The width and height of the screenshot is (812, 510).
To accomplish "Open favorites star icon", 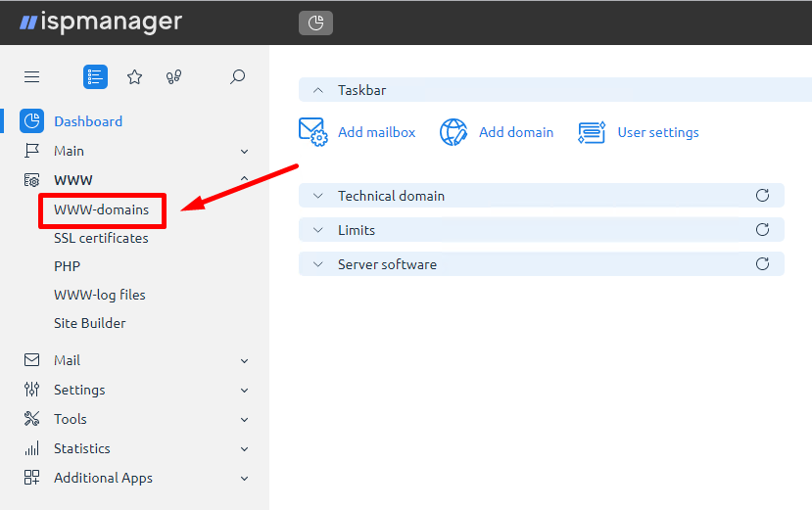I will [x=134, y=76].
